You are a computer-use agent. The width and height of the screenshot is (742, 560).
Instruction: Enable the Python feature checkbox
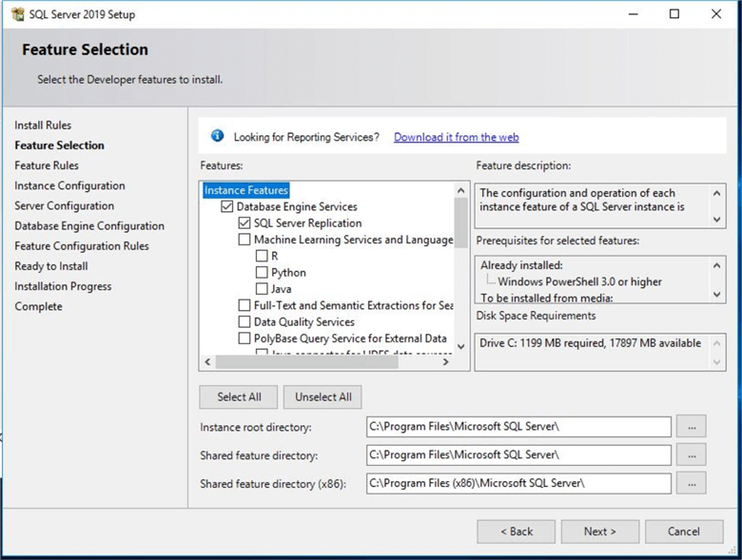[x=262, y=273]
